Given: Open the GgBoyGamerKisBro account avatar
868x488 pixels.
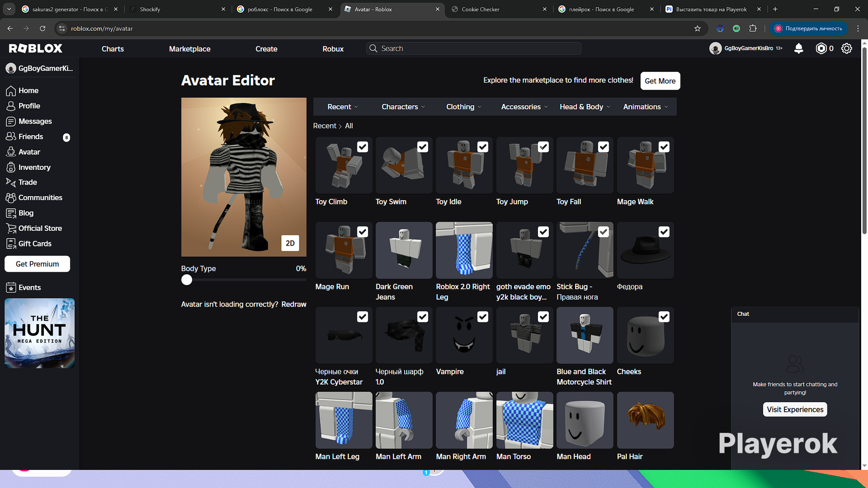Looking at the screenshot, I should pyautogui.click(x=715, y=48).
